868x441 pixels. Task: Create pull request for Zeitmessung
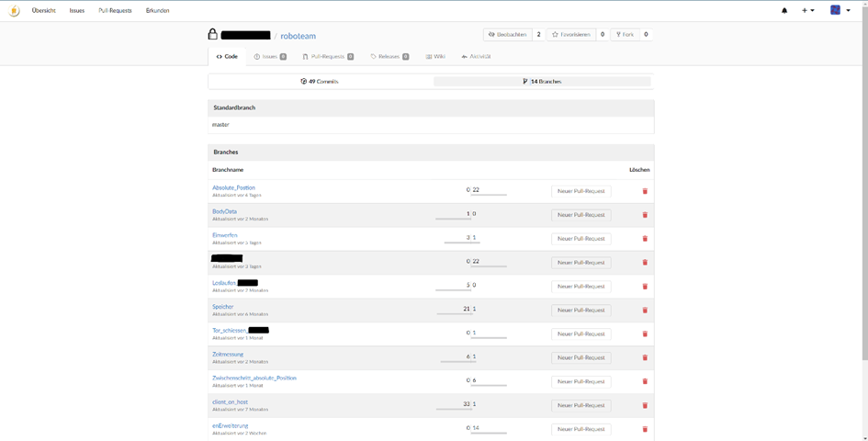click(581, 358)
